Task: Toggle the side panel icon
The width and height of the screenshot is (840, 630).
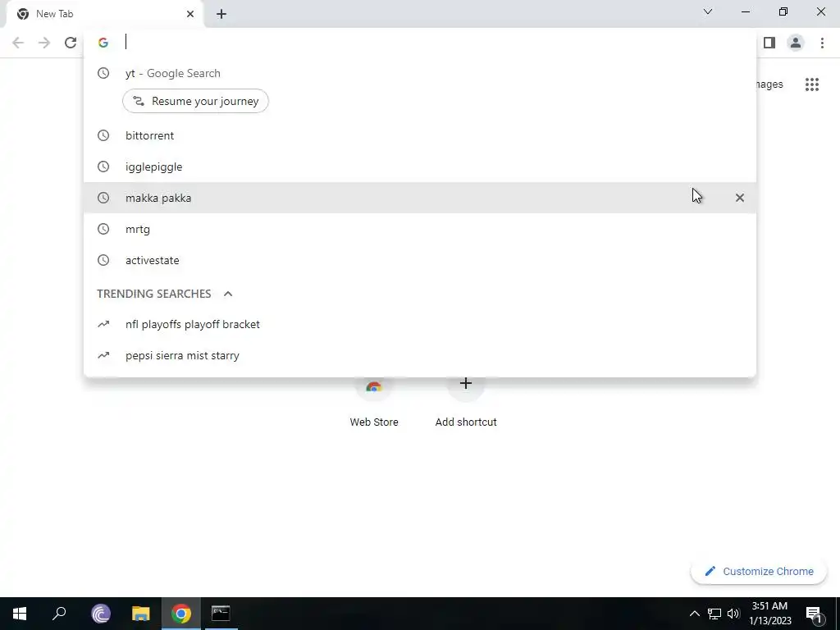Action: [x=769, y=43]
